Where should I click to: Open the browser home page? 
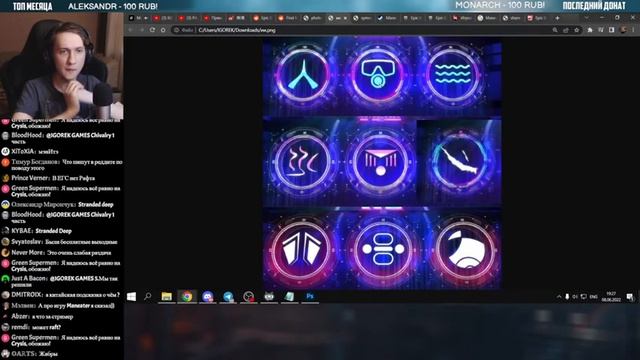(163, 30)
